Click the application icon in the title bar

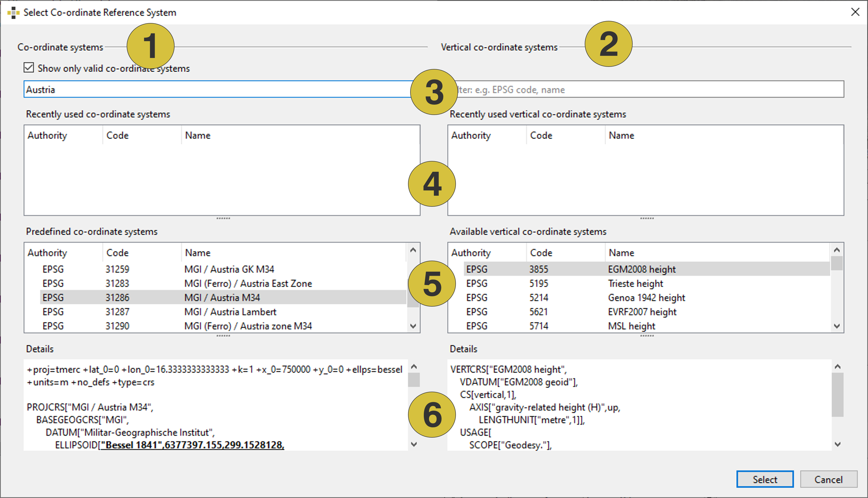click(13, 12)
